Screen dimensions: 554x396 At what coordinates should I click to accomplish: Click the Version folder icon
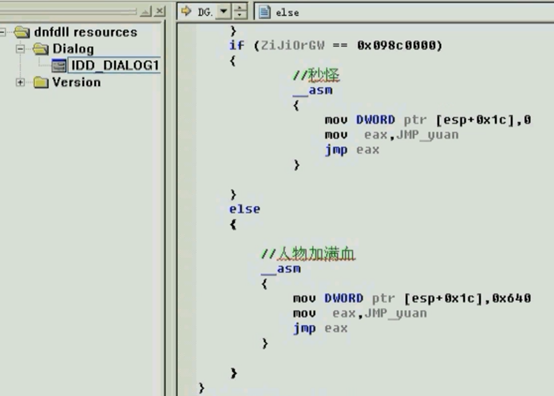coord(41,82)
